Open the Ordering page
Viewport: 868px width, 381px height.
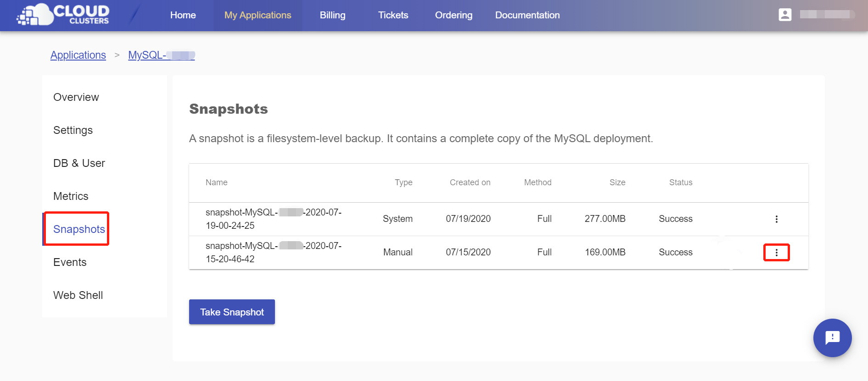[x=454, y=15]
